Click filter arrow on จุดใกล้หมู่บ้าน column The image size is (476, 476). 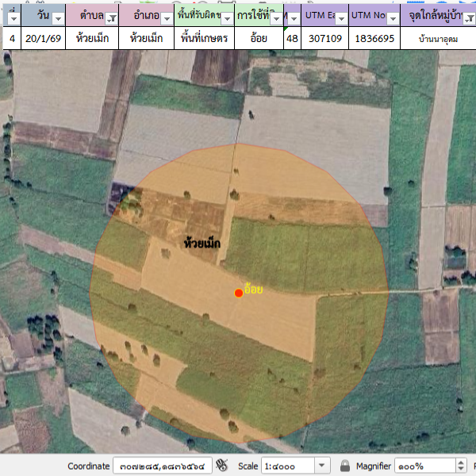[469, 18]
